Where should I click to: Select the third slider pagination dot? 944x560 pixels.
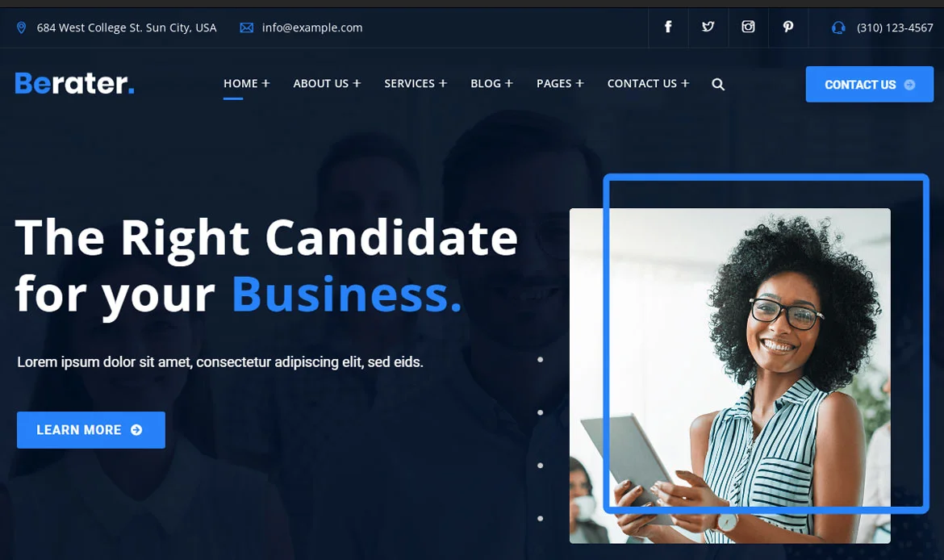(540, 466)
